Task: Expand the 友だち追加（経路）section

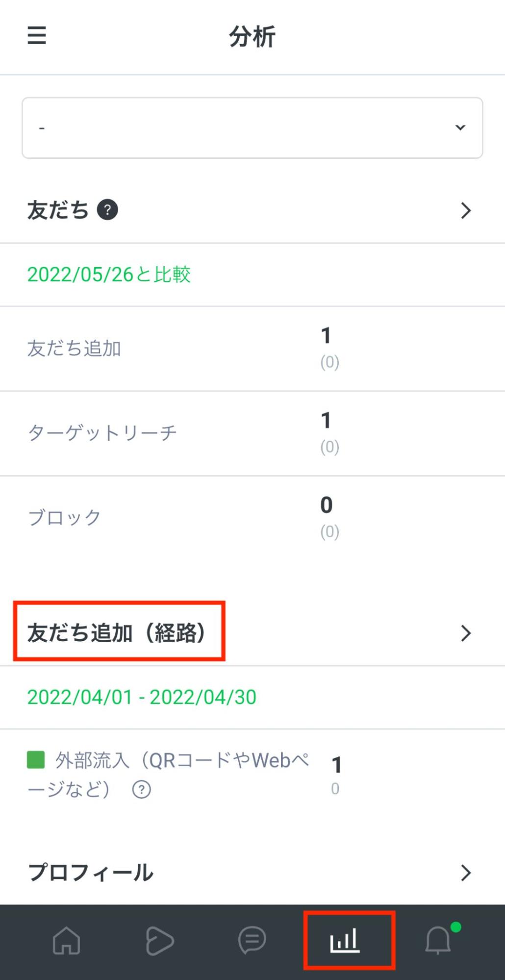Action: pyautogui.click(x=465, y=634)
